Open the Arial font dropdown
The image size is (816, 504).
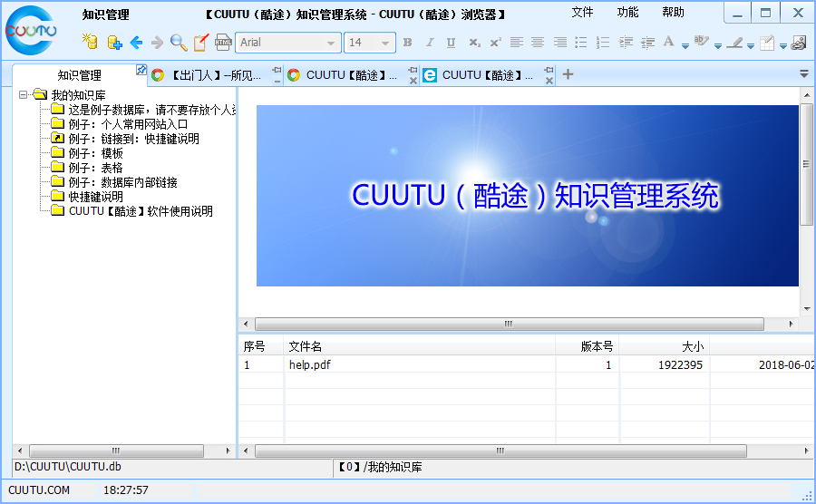coord(330,44)
